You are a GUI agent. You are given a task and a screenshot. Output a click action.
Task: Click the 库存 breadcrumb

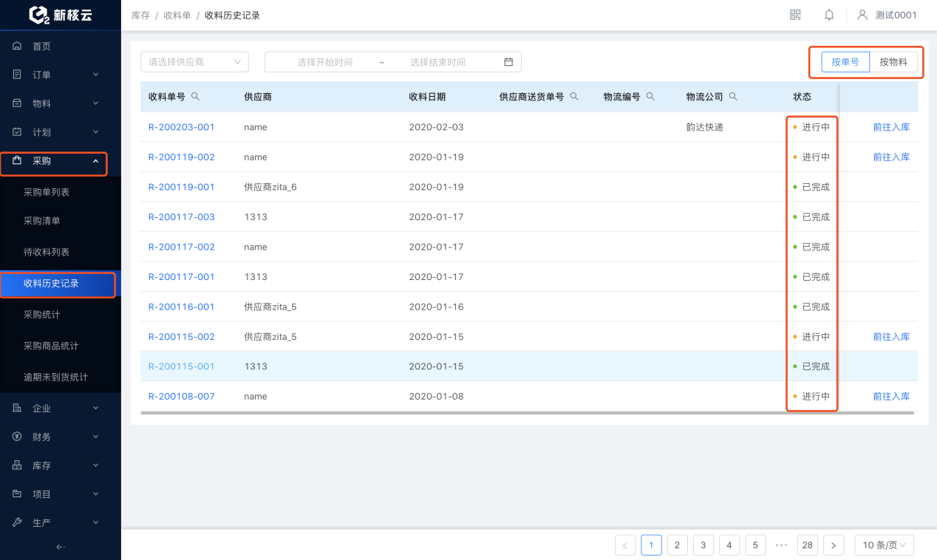(140, 15)
